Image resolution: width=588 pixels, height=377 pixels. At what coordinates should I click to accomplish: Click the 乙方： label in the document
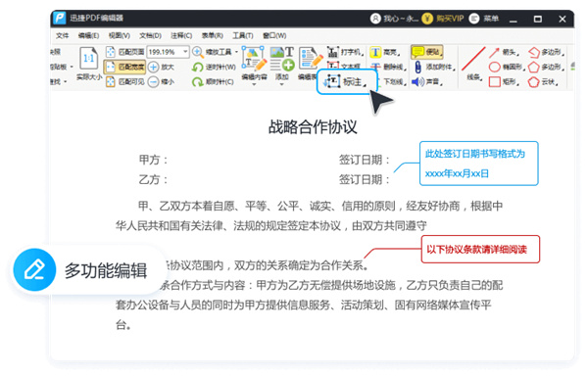(x=154, y=179)
